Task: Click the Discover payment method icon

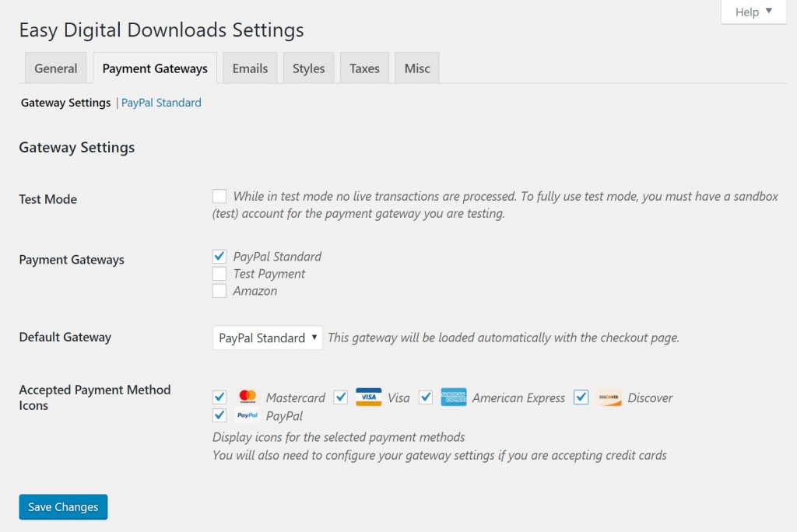Action: (x=609, y=397)
